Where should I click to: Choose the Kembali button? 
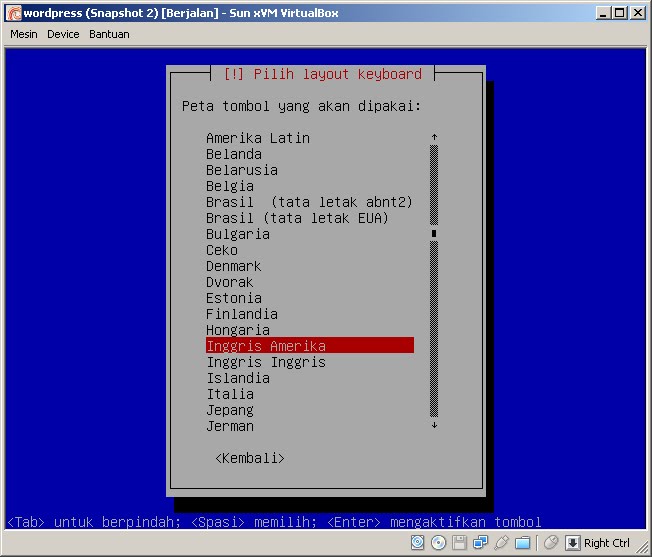pyautogui.click(x=250, y=458)
